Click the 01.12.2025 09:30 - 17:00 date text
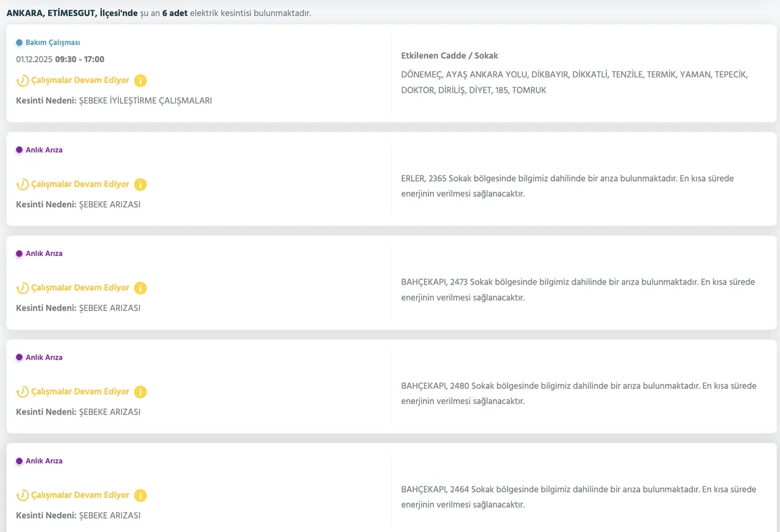Image resolution: width=780 pixels, height=532 pixels. pos(60,60)
